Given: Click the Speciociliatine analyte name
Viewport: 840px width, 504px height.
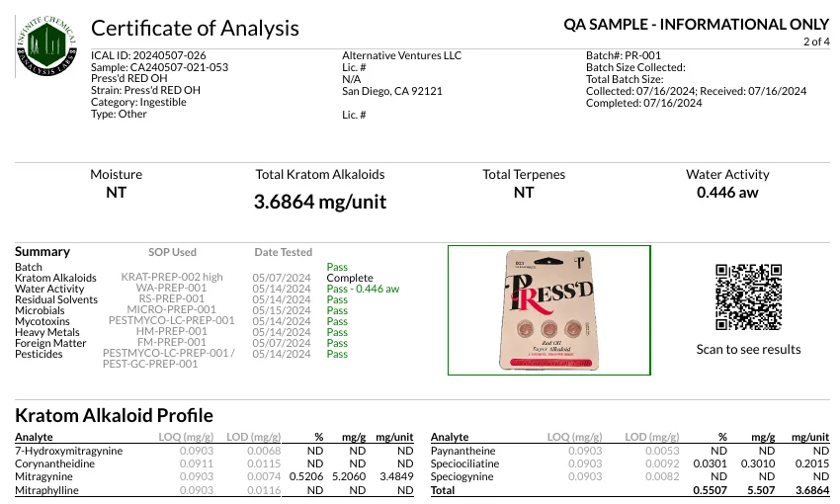Looking at the screenshot, I should click(465, 463).
